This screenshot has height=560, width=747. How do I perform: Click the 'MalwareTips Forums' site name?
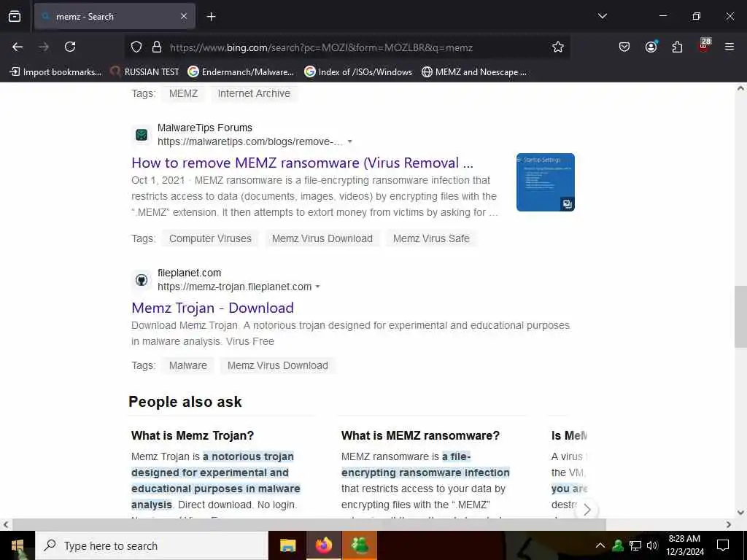click(205, 128)
